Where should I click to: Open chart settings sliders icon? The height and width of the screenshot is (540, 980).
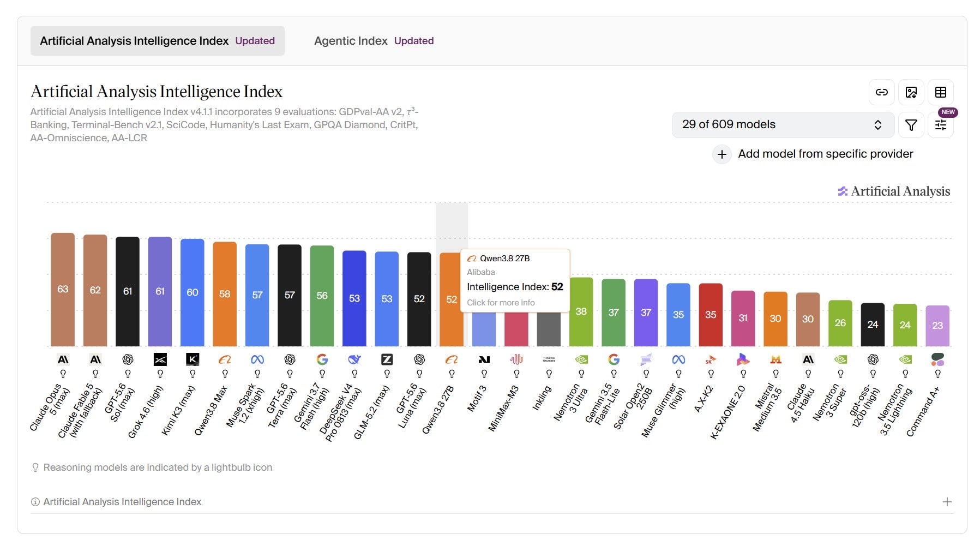point(941,125)
